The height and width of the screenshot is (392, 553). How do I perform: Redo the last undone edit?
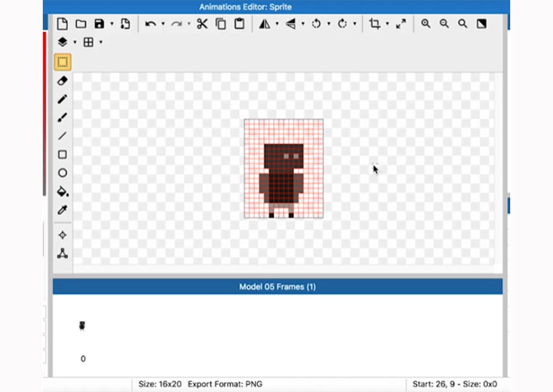176,24
